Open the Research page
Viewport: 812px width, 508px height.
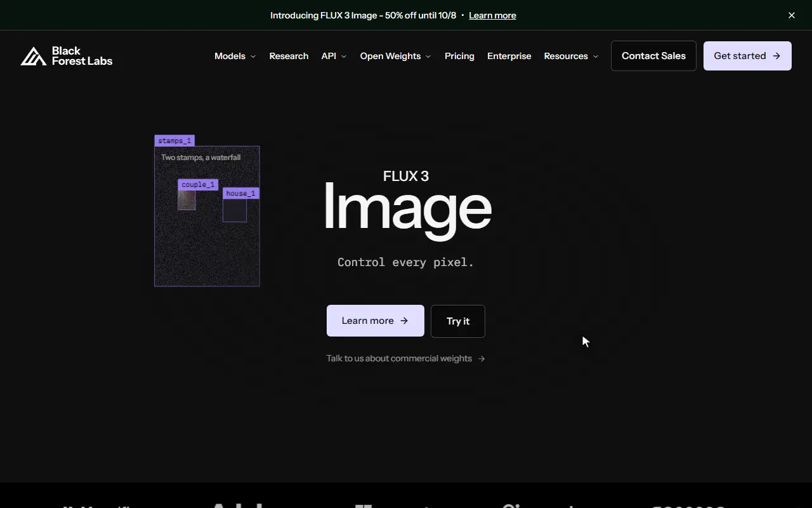pyautogui.click(x=289, y=56)
